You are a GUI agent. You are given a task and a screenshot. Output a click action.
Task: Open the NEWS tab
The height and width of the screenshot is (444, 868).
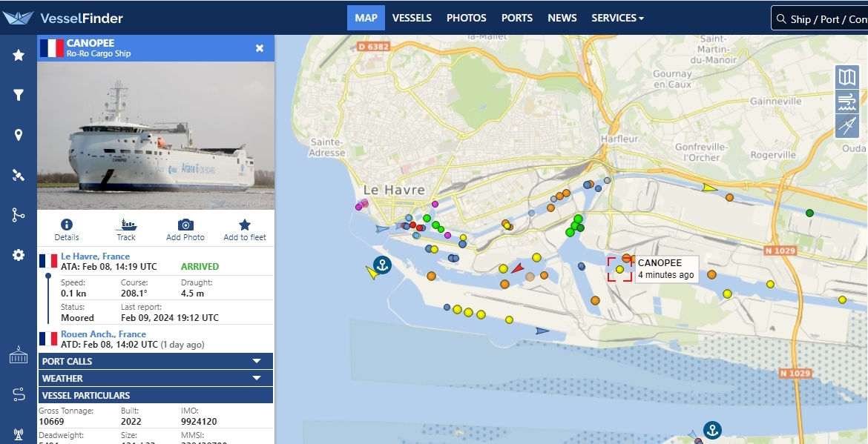point(562,18)
